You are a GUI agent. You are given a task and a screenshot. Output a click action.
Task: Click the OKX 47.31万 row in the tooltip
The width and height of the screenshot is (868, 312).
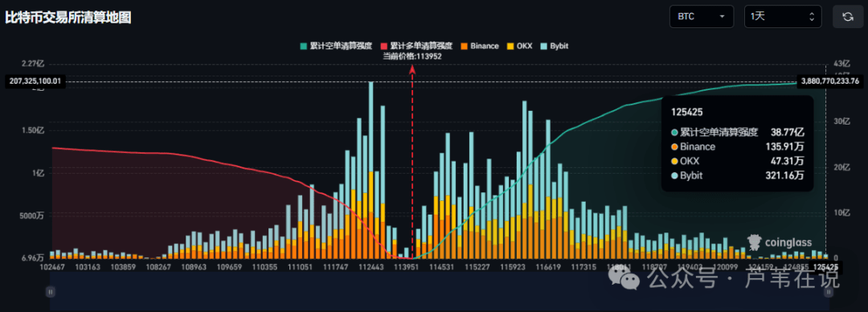click(x=737, y=162)
